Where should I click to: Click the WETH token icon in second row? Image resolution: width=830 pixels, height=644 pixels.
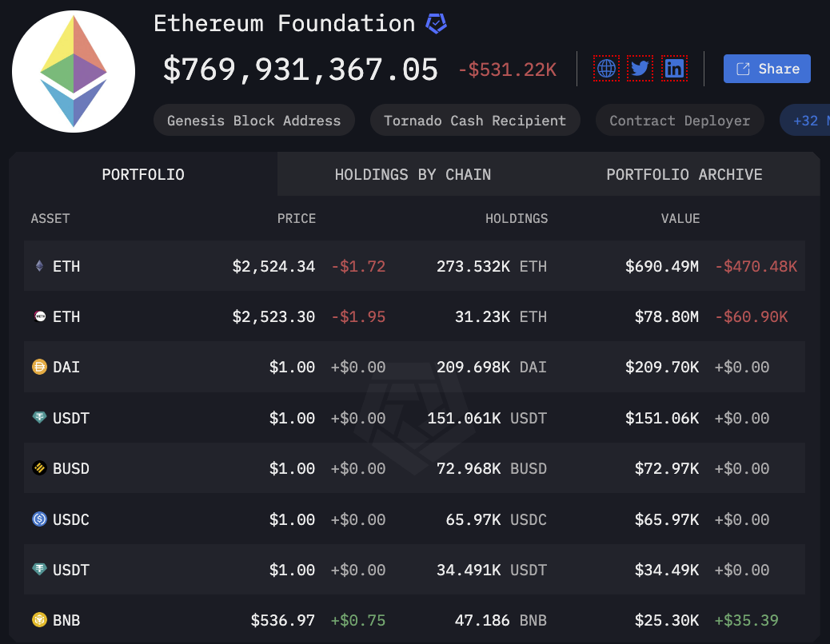point(40,316)
